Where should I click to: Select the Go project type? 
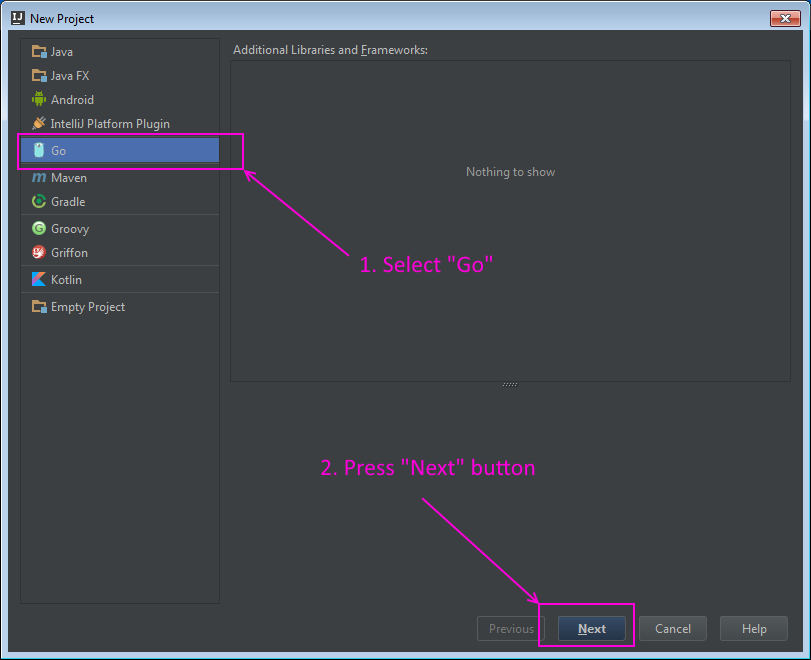[x=119, y=151]
